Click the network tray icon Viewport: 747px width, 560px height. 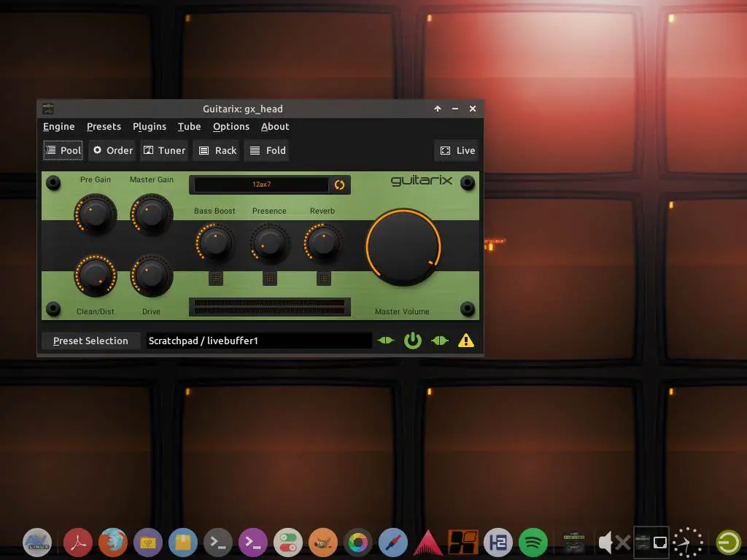660,542
